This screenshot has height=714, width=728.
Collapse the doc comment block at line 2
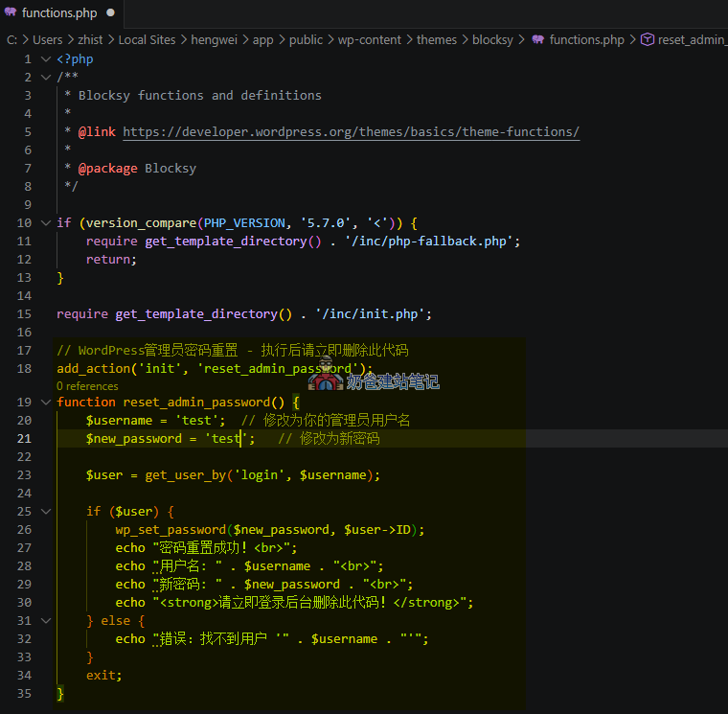click(x=46, y=77)
